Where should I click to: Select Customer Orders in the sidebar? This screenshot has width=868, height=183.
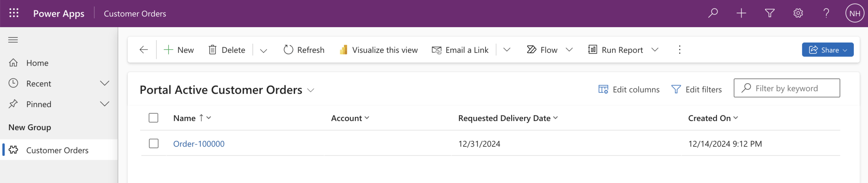pos(57,150)
